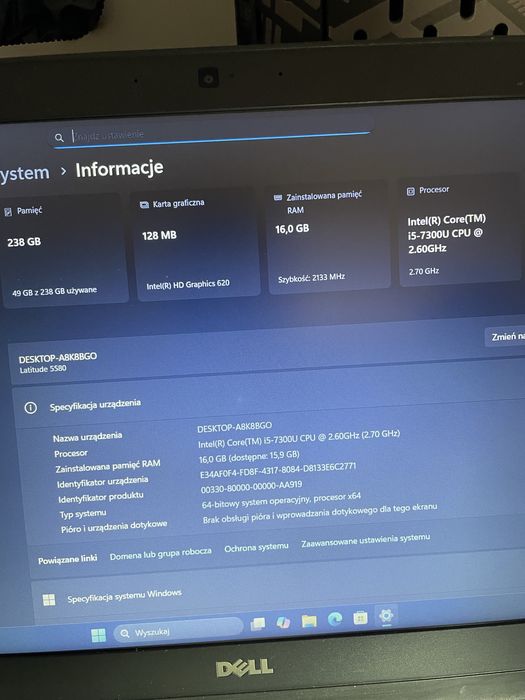Open Domena lub grupa robocza link
525x700 pixels.
point(161,554)
